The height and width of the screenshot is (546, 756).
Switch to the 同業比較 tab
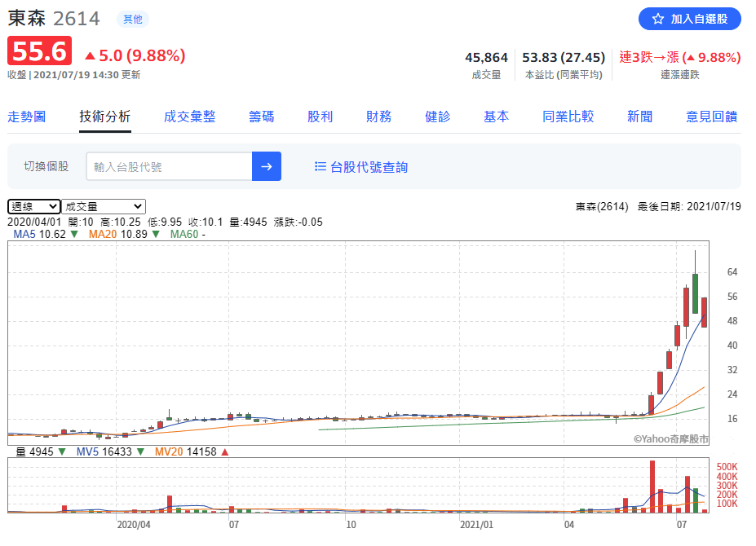point(568,117)
